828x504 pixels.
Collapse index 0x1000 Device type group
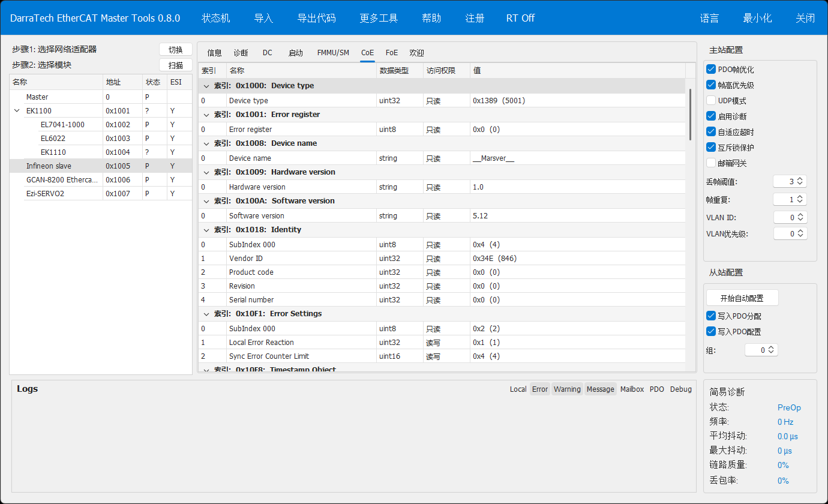206,86
